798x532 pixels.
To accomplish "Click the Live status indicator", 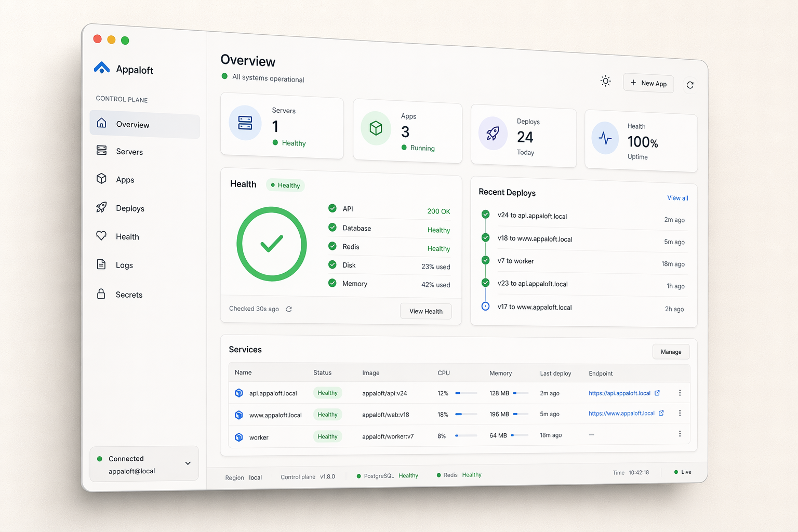I will coord(682,472).
